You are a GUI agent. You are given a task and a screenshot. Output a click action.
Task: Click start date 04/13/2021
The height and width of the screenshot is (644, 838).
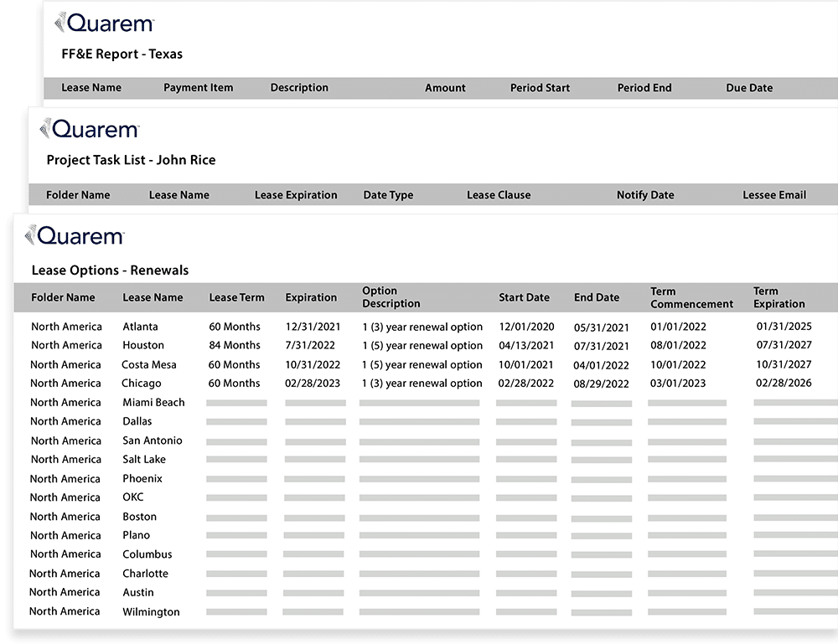point(526,346)
